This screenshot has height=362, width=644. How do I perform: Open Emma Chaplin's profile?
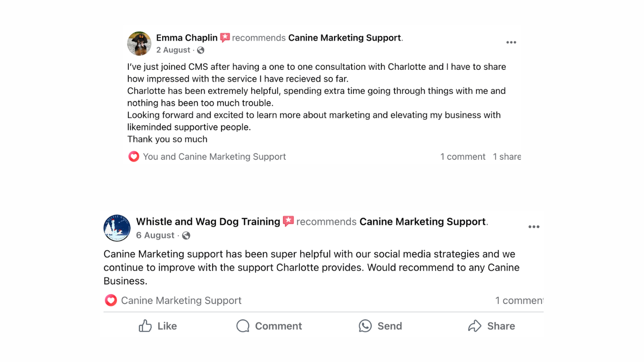pos(187,37)
